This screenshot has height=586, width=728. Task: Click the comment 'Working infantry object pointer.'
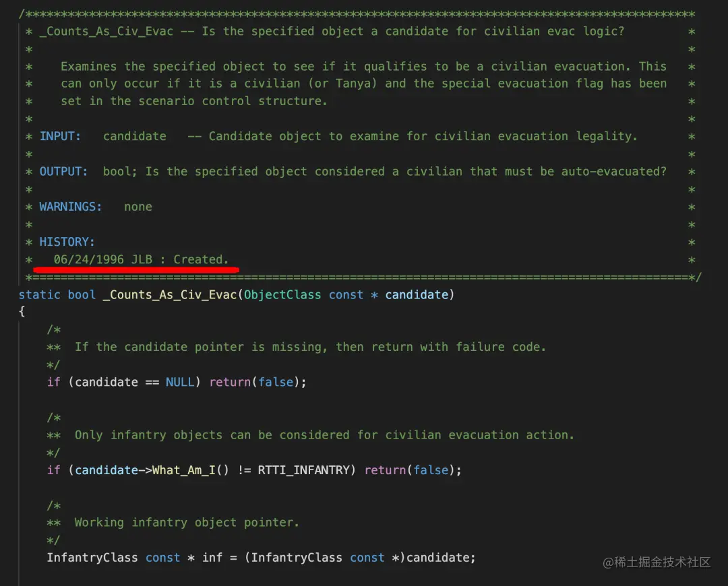187,523
